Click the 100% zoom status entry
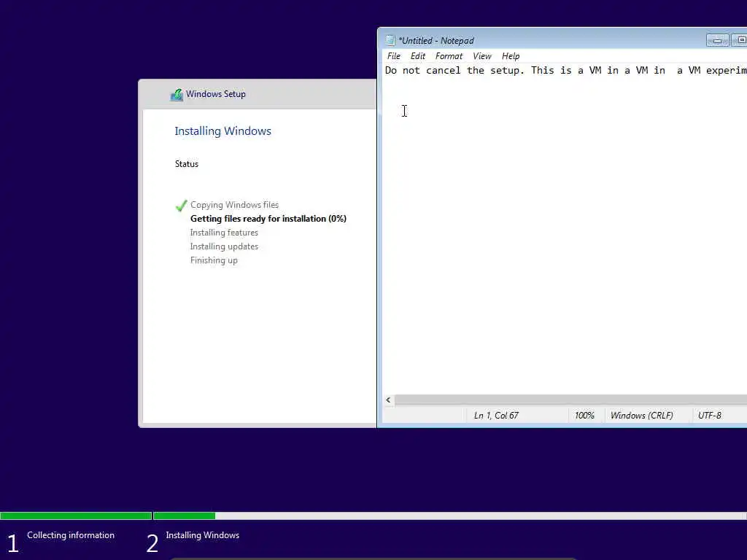Image resolution: width=747 pixels, height=560 pixels. coord(584,415)
